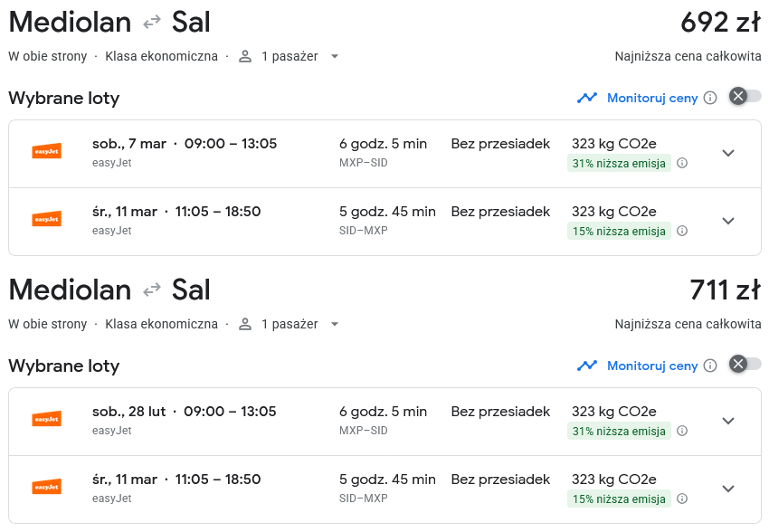
Task: Show emission info for 28 lut flight
Action: (x=682, y=431)
